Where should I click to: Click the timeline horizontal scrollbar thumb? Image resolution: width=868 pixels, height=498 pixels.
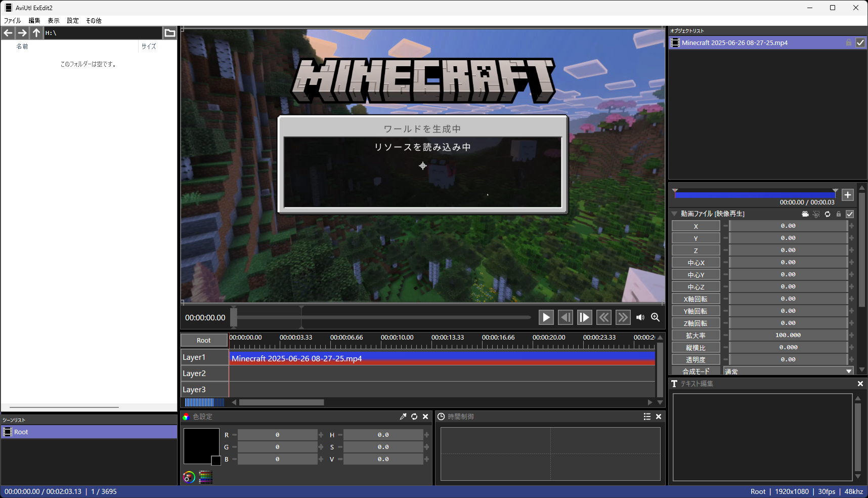[x=282, y=402]
